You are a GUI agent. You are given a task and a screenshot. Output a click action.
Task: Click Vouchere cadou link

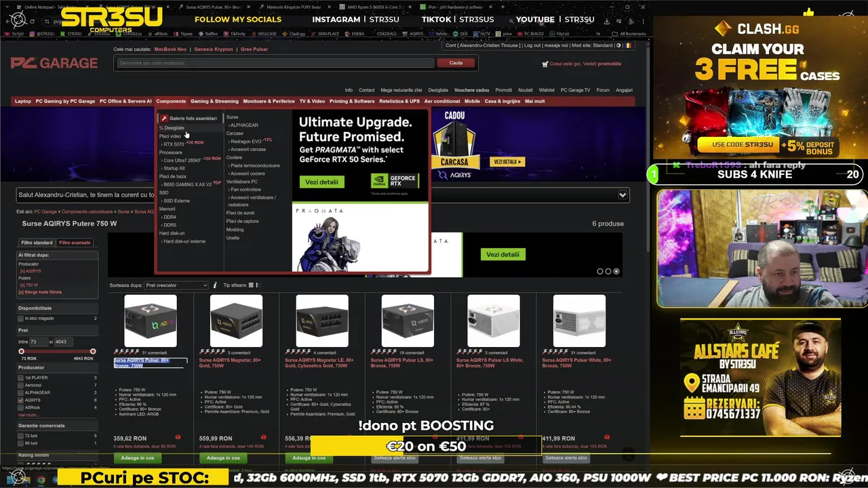[x=471, y=90]
